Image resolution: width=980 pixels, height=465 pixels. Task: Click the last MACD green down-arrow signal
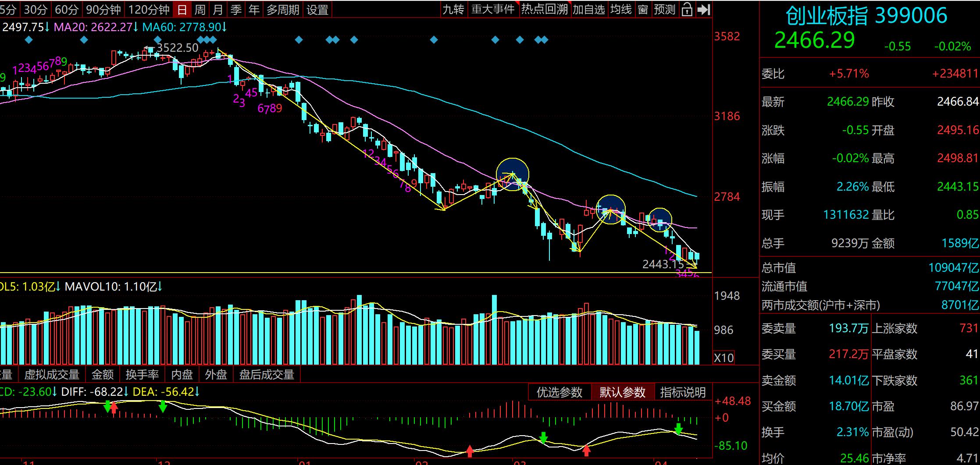tap(678, 429)
